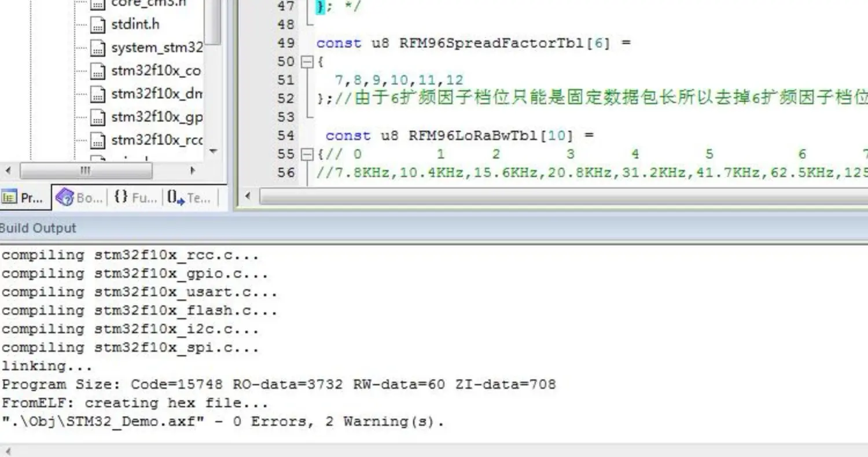Click the stdint.h file icon

[x=98, y=25]
